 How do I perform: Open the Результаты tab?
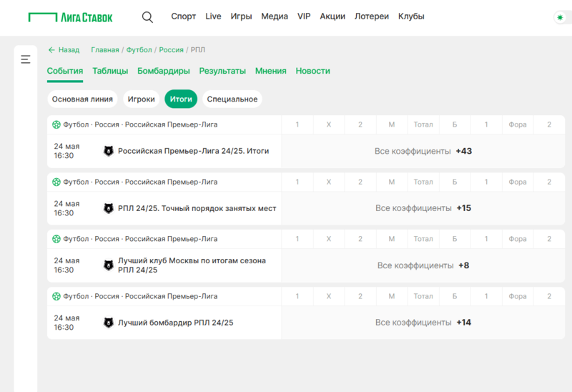(x=222, y=71)
